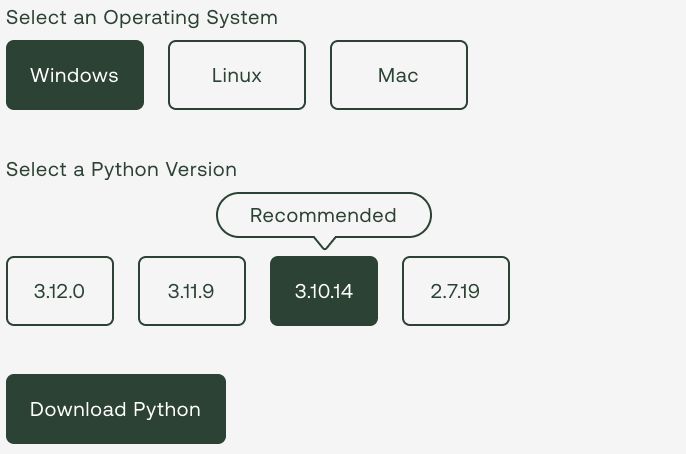Select the Windows operating system option

(75, 75)
